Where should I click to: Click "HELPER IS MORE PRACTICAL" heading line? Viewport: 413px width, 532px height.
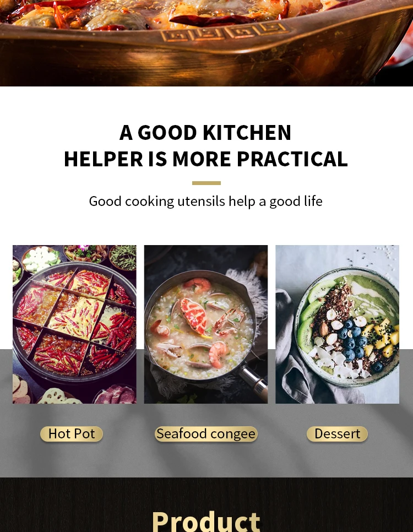206,159
